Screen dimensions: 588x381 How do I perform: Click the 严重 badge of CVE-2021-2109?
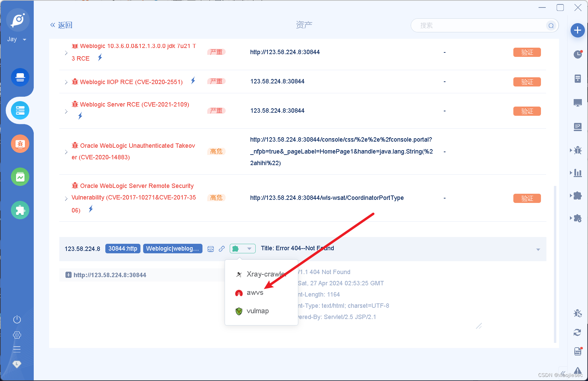[x=216, y=111]
